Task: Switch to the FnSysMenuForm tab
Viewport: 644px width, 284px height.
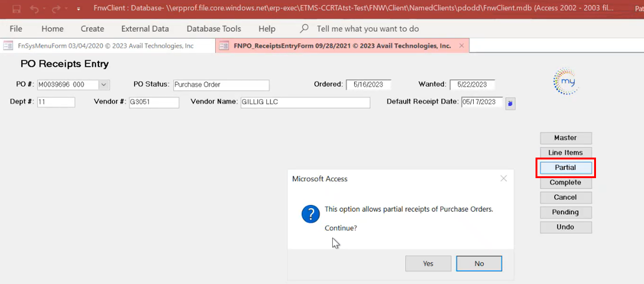Action: pos(100,45)
